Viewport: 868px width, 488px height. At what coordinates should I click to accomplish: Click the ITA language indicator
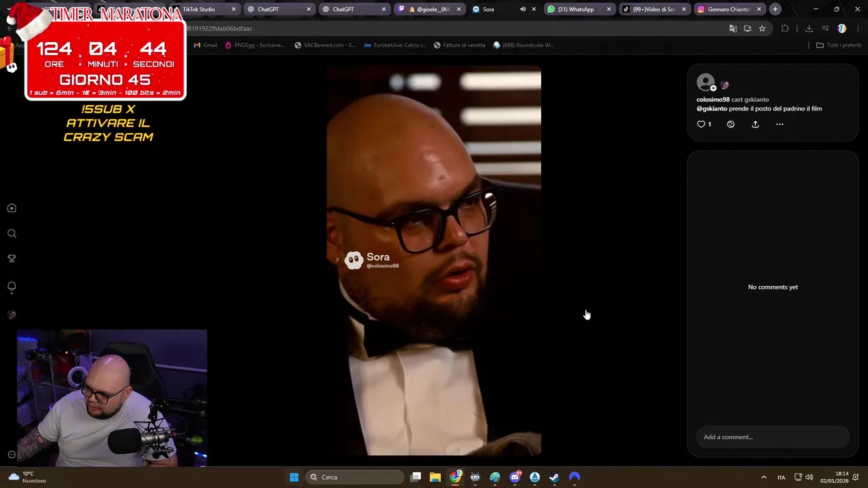click(x=781, y=477)
